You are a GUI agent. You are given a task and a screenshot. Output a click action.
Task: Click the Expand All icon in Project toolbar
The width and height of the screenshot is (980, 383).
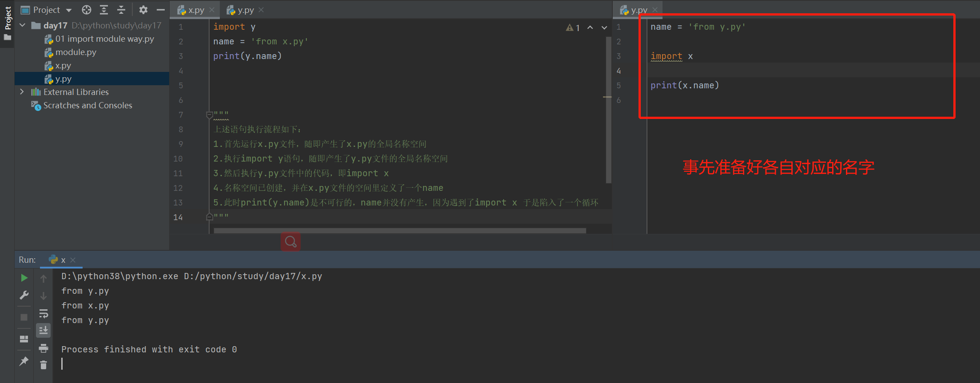[104, 10]
